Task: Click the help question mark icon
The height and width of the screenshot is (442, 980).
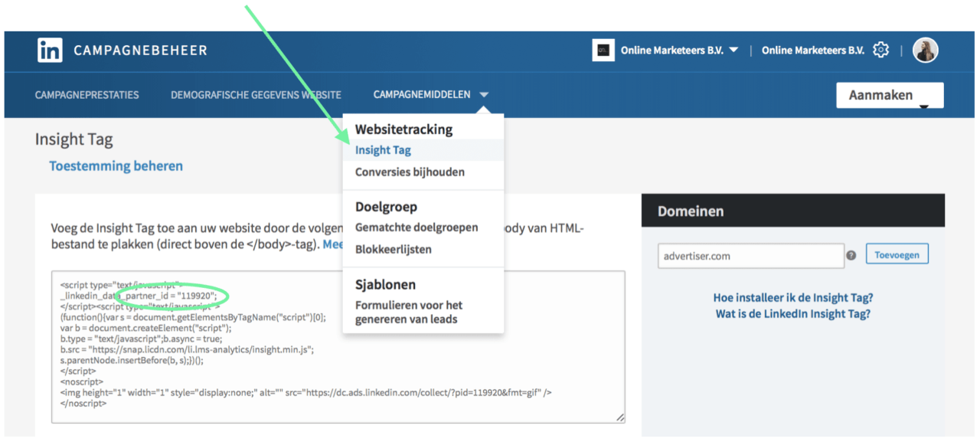Action: 851,256
